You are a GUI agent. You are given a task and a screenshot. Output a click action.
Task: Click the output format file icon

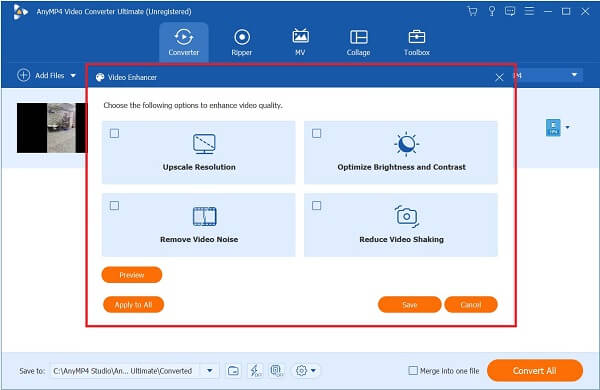click(553, 127)
